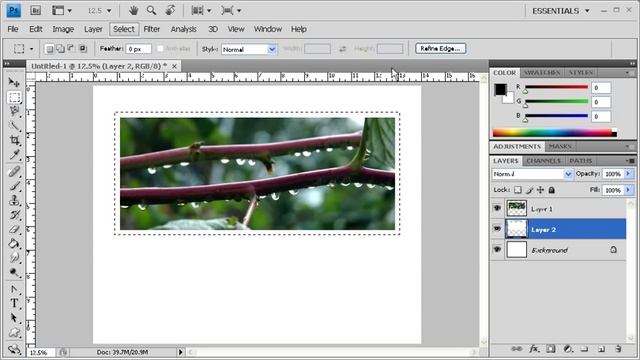Image resolution: width=640 pixels, height=360 pixels.
Task: Click the foreground color swatch in Color panel
Action: [500, 89]
